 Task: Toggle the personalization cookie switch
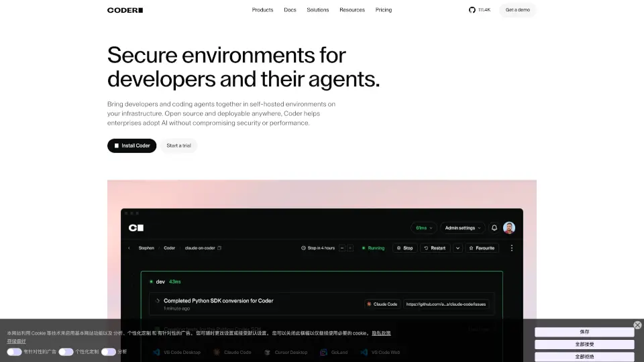(x=66, y=351)
